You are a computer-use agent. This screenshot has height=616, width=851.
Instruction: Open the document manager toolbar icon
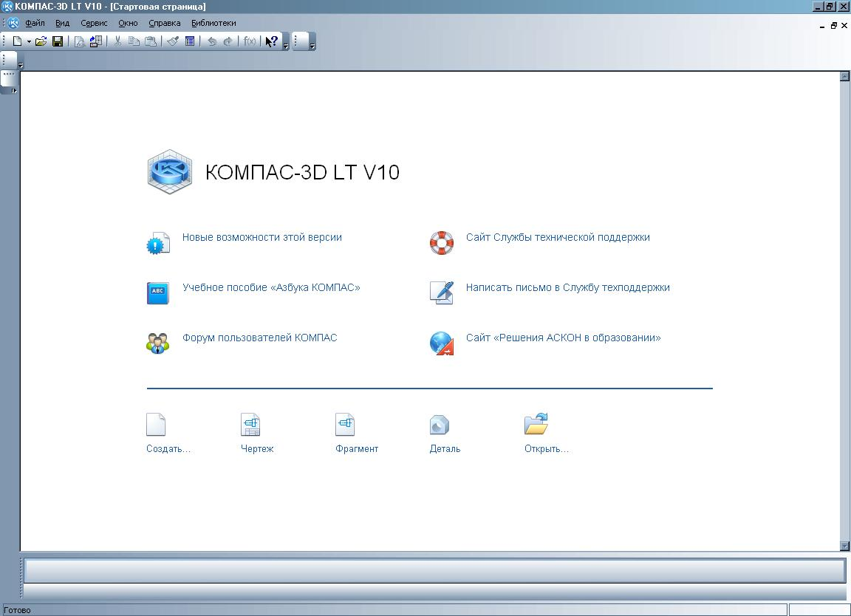pyautogui.click(x=96, y=41)
